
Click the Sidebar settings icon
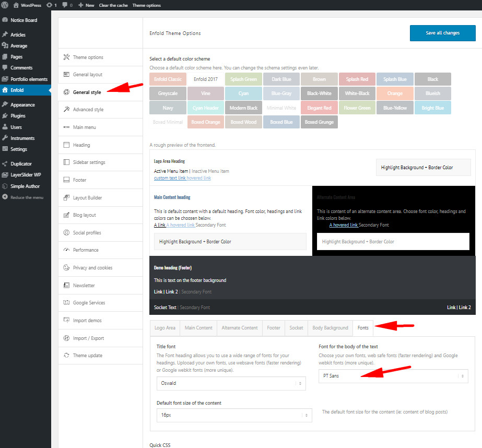click(x=66, y=162)
